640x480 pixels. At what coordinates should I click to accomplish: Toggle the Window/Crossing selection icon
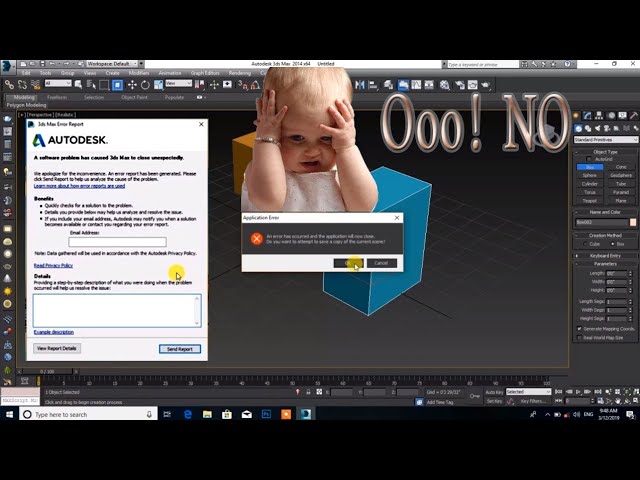tap(118, 84)
